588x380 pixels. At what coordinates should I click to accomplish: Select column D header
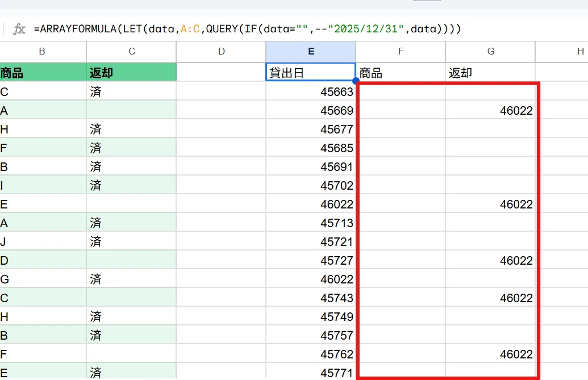(221, 51)
